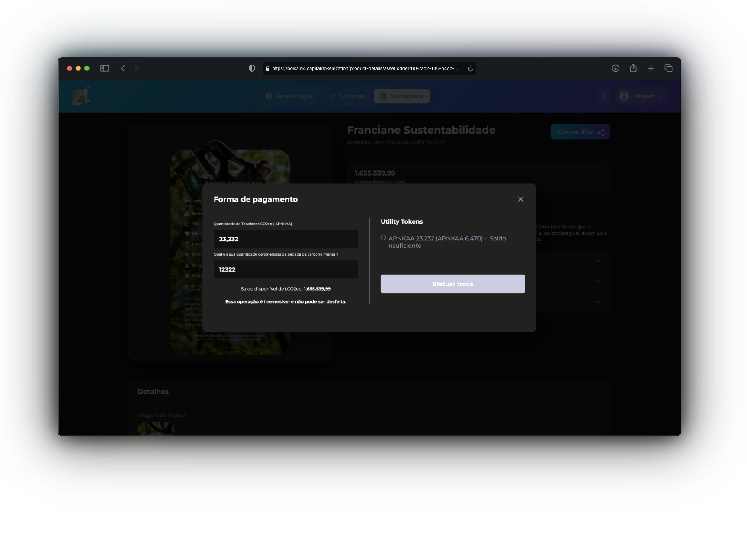Go back with the browser back arrow
The width and height of the screenshot is (747, 560).
click(x=123, y=68)
